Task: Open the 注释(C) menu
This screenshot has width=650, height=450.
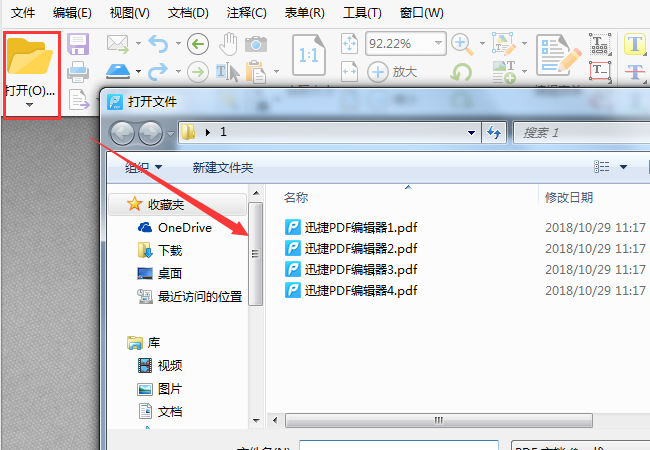Action: coord(246,13)
